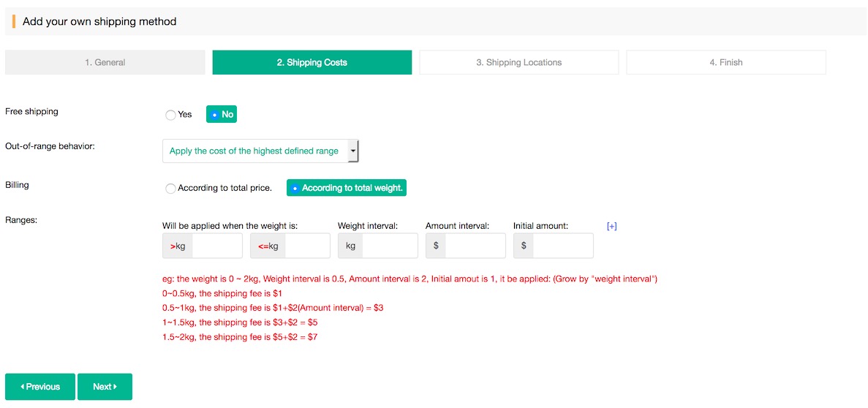Jump to the 4. Finish tab
The height and width of the screenshot is (408, 868).
[x=725, y=63]
